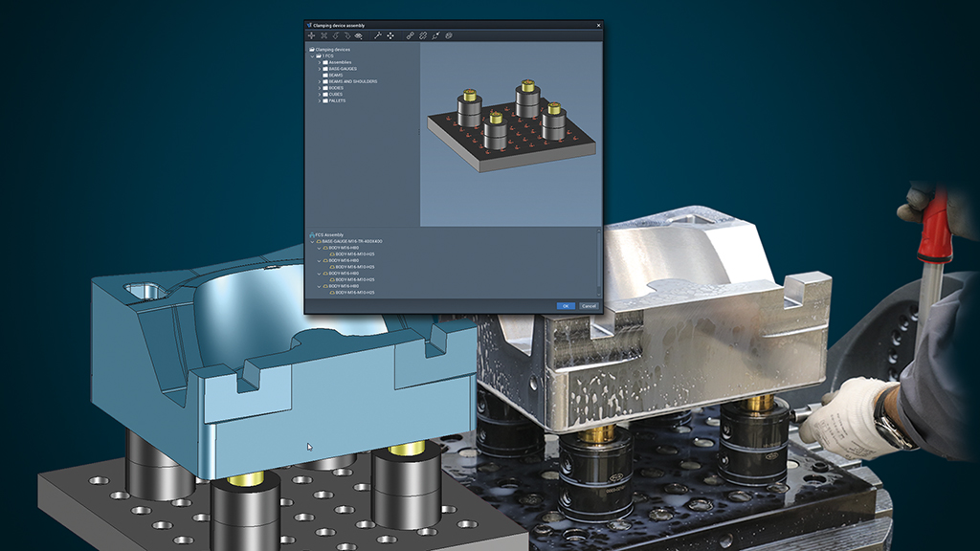Viewport: 980px width, 551px height.
Task: Click the app logo in dialog title bar
Action: pos(309,26)
